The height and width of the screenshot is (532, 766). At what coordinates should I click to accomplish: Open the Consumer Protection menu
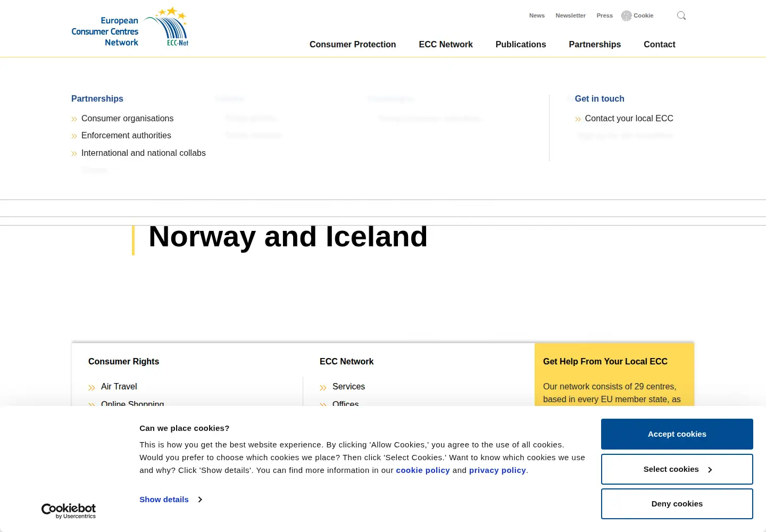353,45
